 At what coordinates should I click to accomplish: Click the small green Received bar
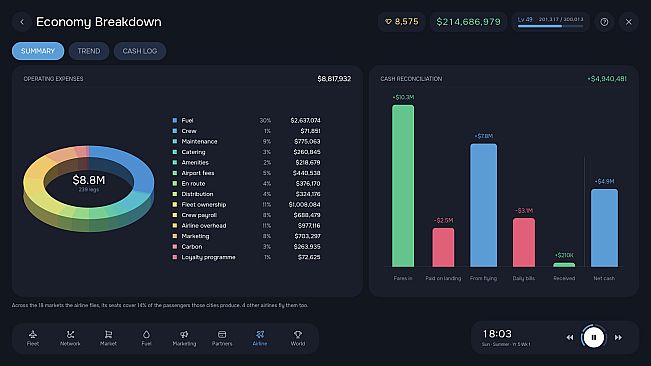(x=564, y=265)
